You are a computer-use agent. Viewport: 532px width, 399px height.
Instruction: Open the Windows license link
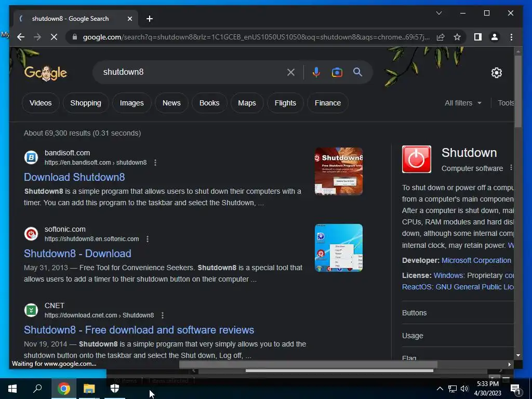pos(448,275)
